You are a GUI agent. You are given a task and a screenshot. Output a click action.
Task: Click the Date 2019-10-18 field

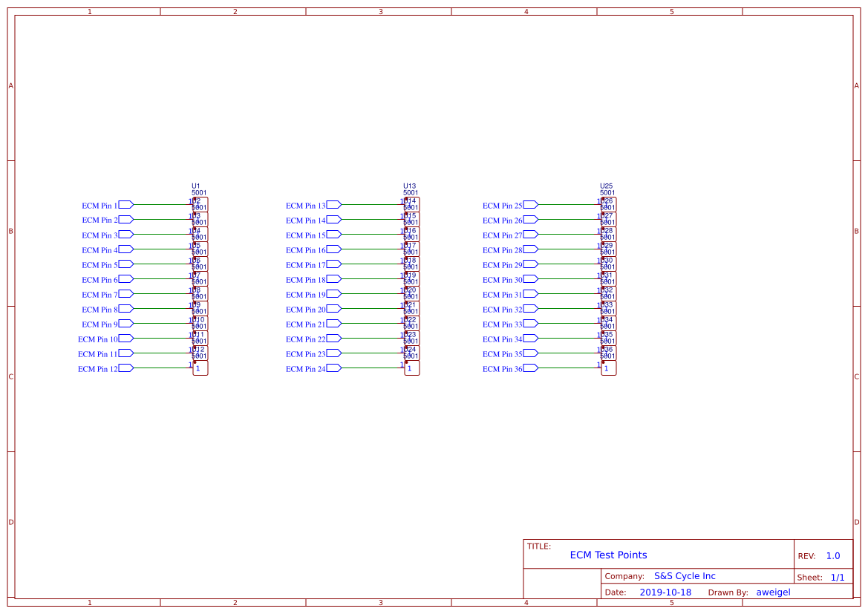tap(666, 592)
